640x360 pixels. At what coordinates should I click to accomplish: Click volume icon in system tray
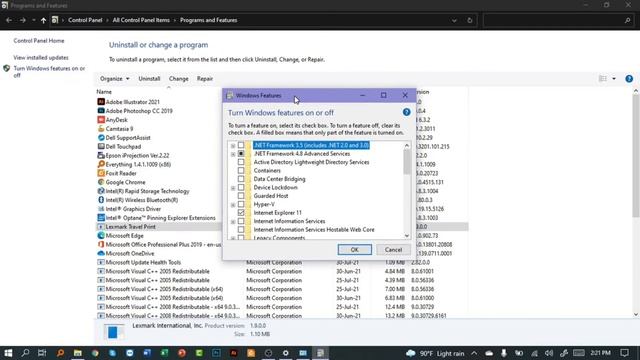(549, 353)
